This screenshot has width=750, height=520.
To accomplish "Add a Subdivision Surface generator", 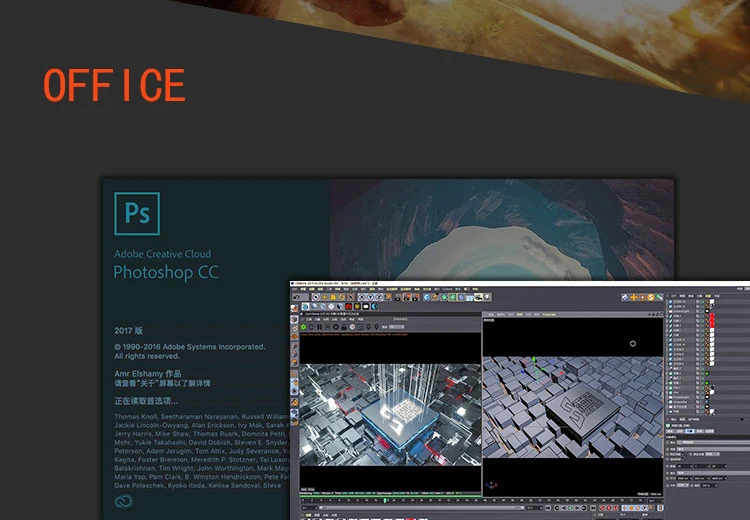I will pyautogui.click(x=444, y=297).
